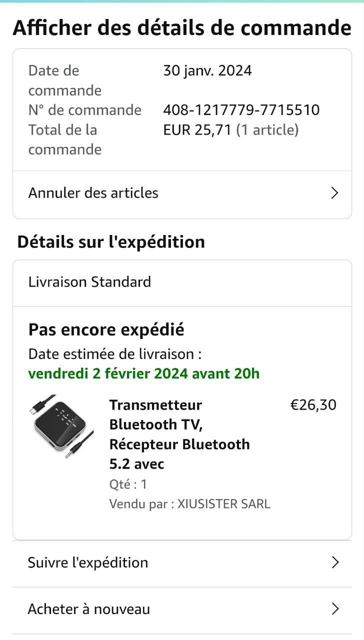Tap the arrow next to Suivre l'expédition
364x640 pixels.
pyautogui.click(x=335, y=562)
